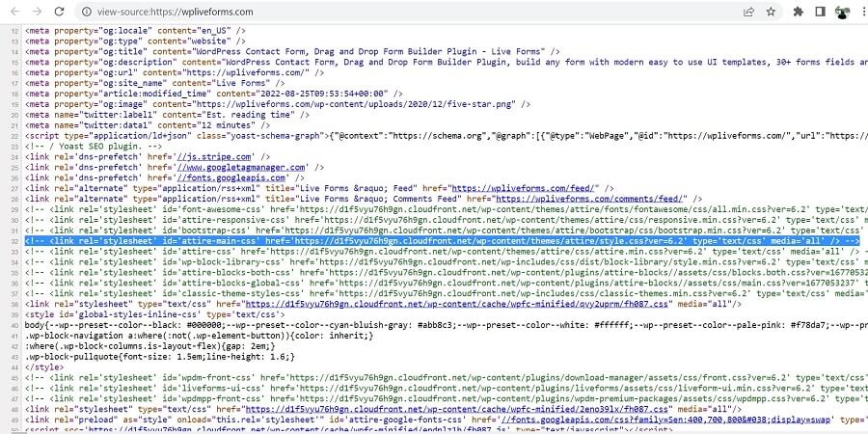Open the Extensions puzzle icon
Viewport: 868px width, 434px height.
coord(798,12)
